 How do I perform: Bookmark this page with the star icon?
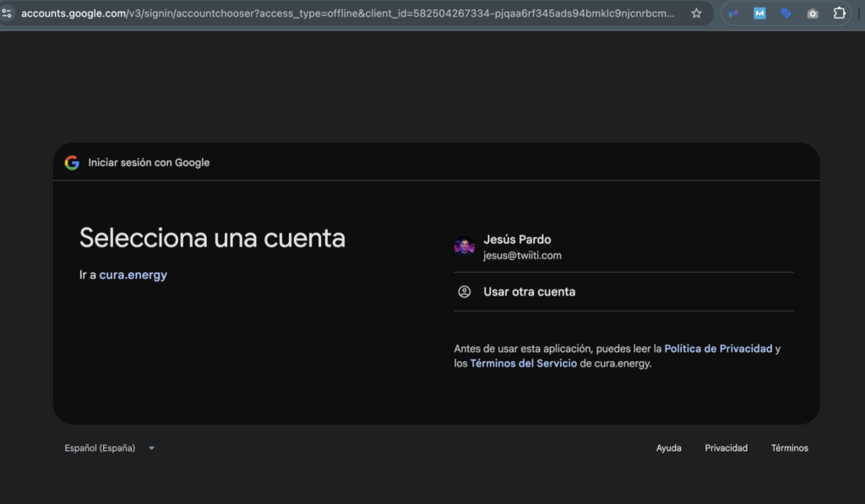tap(696, 14)
